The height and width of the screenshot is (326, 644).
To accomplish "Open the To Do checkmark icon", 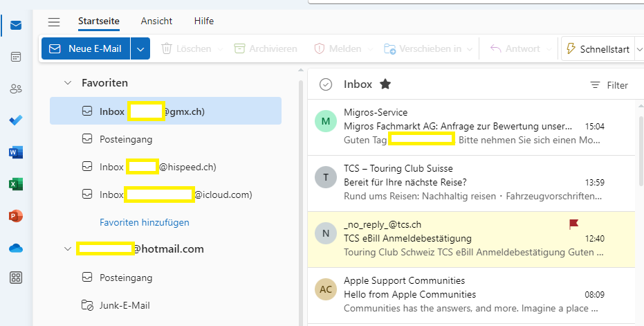I will coord(16,120).
